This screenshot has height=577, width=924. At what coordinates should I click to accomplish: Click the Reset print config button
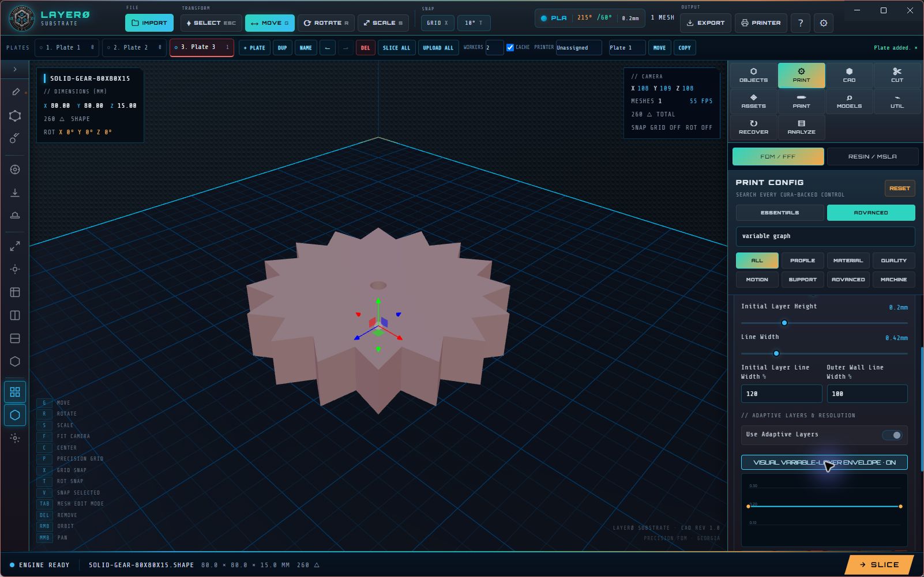coord(900,188)
